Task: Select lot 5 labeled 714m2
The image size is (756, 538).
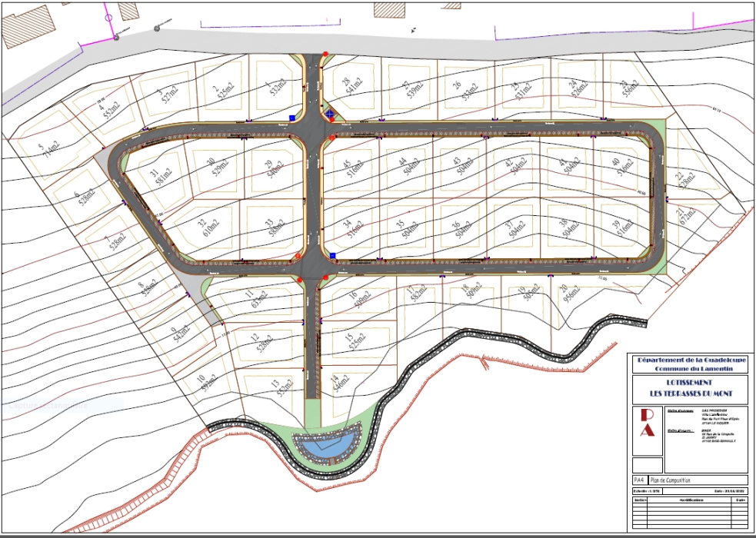Action: 46,148
